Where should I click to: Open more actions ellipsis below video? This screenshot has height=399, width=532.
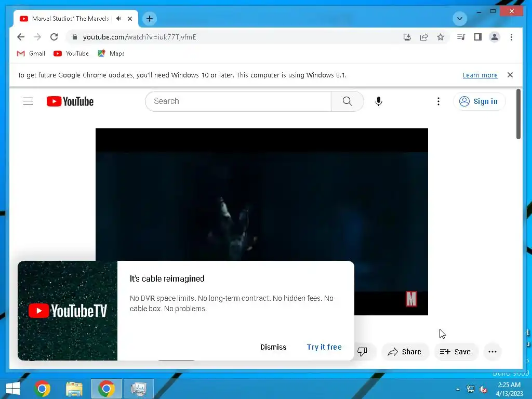(x=493, y=352)
